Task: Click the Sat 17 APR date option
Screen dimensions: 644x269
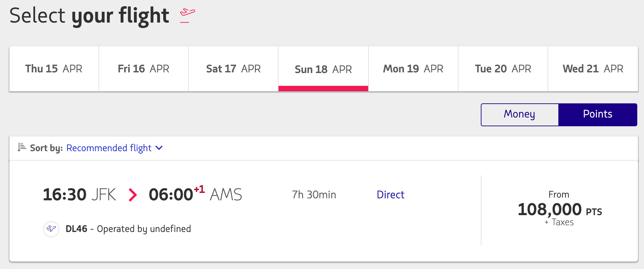Action: pos(233,69)
